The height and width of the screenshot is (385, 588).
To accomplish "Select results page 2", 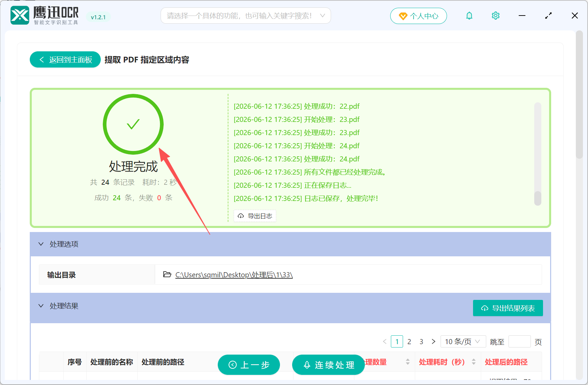I will coord(409,341).
